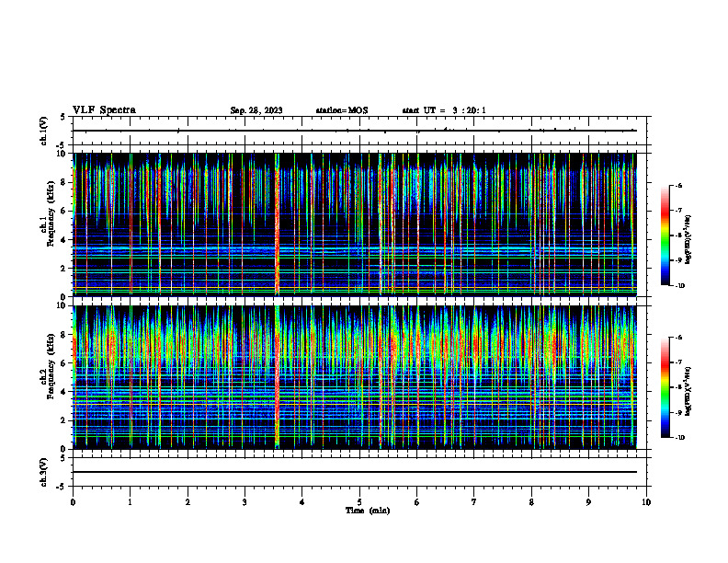Select the date text "Sep. 28, 2023"
Viewport: 728px width, 563px height.
(256, 110)
